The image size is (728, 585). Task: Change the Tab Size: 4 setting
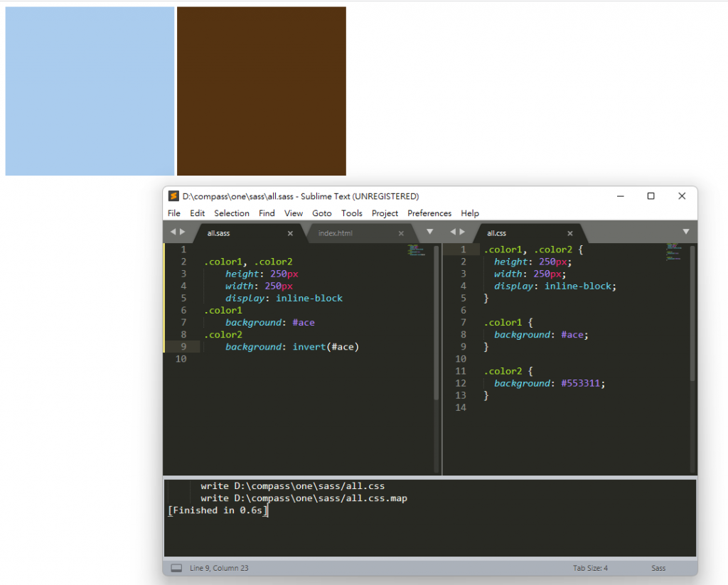[590, 568]
